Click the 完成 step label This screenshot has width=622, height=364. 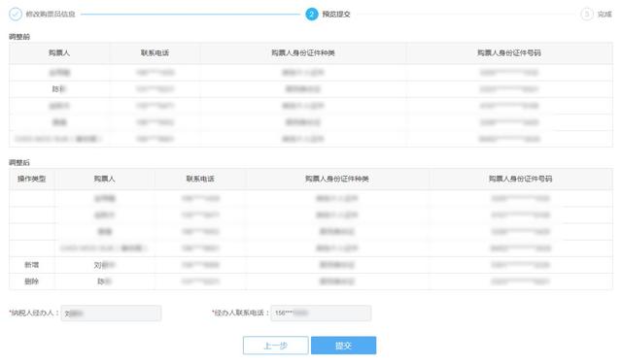(x=605, y=15)
